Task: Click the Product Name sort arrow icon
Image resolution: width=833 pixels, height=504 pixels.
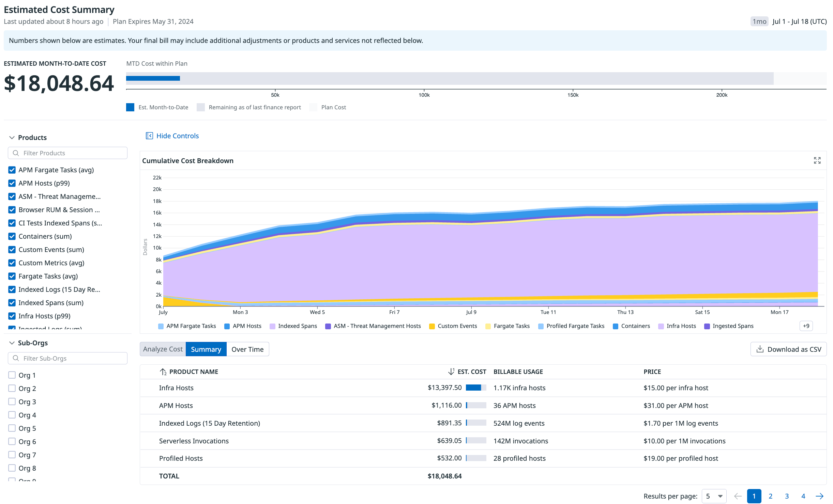Action: coord(163,372)
